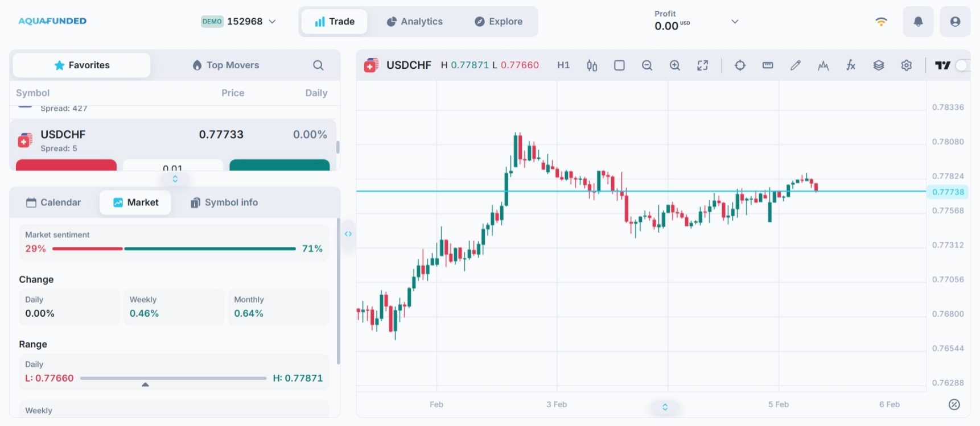Click the green buy button for USDCHF
The width and height of the screenshot is (980, 426).
pos(279,166)
